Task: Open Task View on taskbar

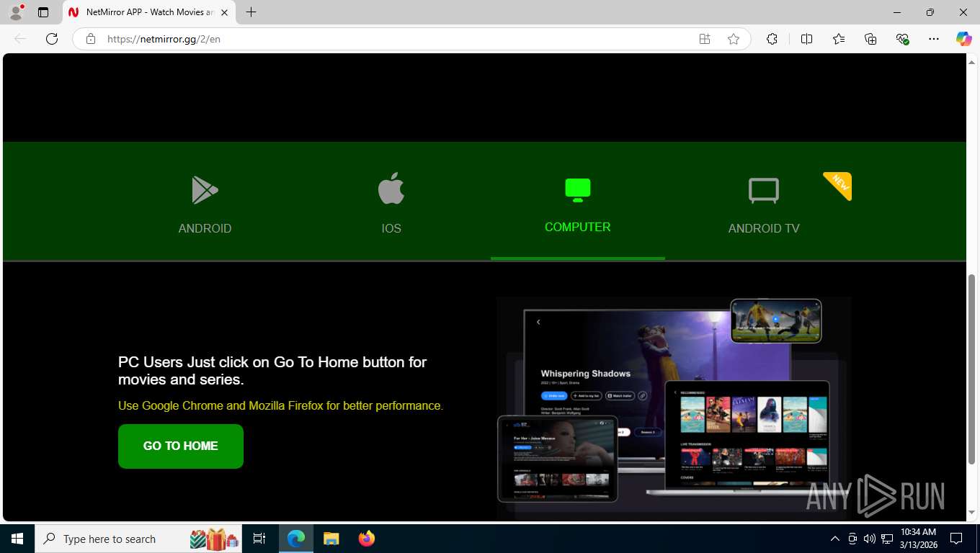Action: click(x=259, y=539)
